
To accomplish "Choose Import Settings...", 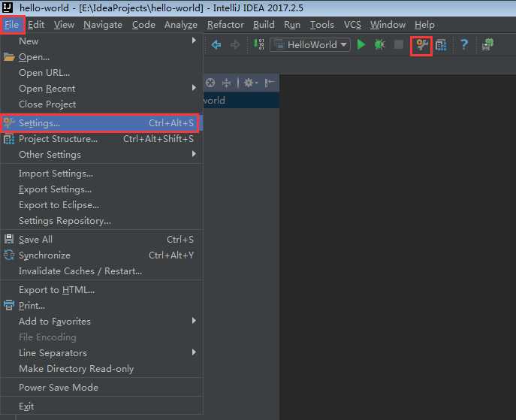I will pyautogui.click(x=101, y=173).
